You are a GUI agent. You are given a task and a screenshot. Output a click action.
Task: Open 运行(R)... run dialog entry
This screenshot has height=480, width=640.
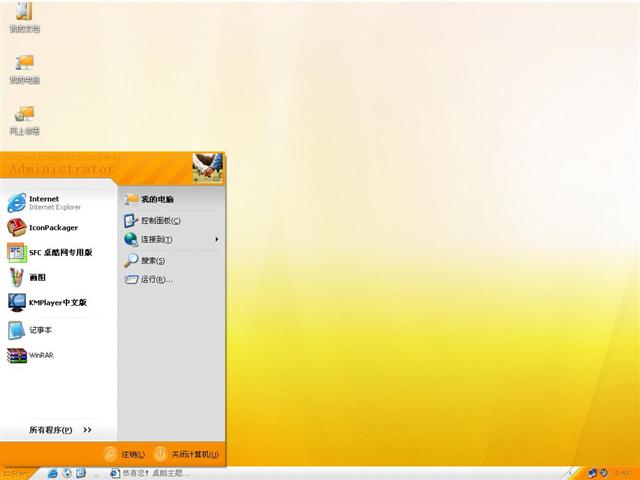point(171,280)
